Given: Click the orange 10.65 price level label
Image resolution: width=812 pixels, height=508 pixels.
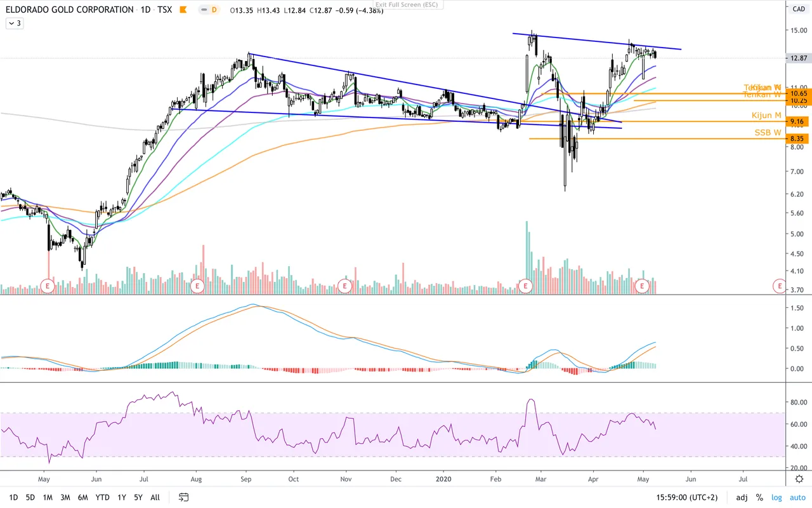Looking at the screenshot, I should coord(798,93).
